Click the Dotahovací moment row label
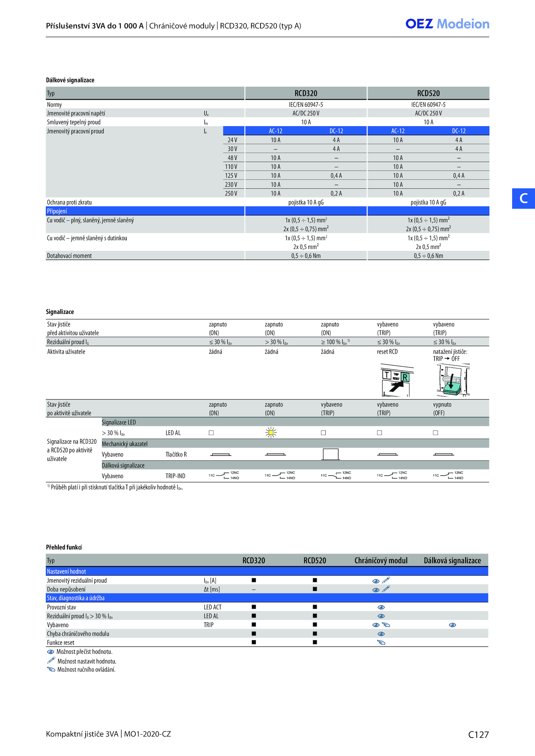The height and width of the screenshot is (756, 535). (69, 256)
